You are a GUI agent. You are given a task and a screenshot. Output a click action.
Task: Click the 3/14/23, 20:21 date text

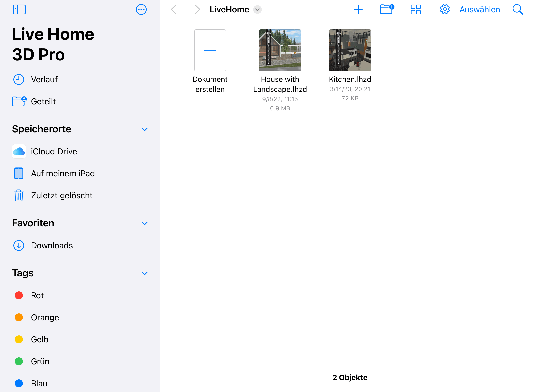point(350,89)
